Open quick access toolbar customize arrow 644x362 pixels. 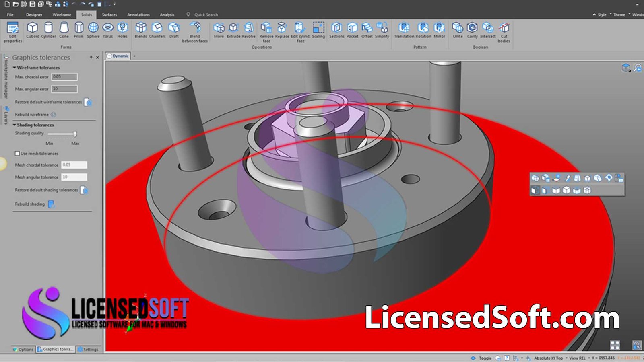click(114, 4)
